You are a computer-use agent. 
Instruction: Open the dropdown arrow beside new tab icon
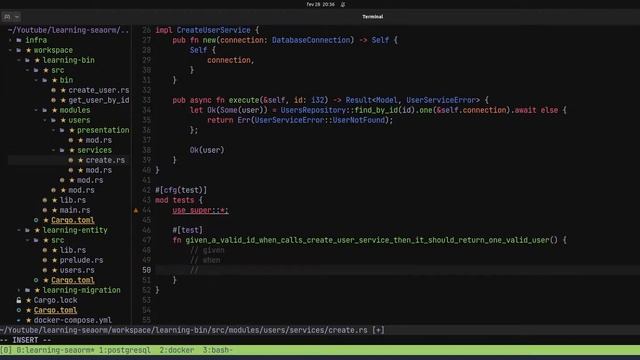[x=17, y=17]
